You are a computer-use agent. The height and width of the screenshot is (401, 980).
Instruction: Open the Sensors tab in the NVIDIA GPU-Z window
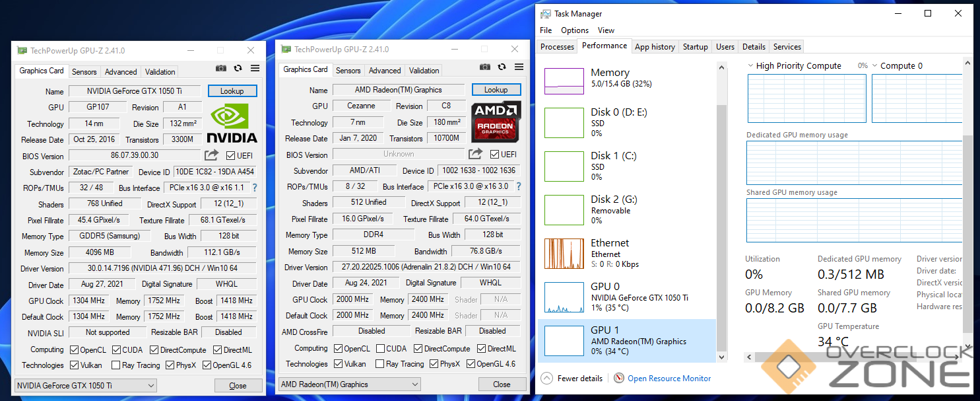(x=84, y=72)
